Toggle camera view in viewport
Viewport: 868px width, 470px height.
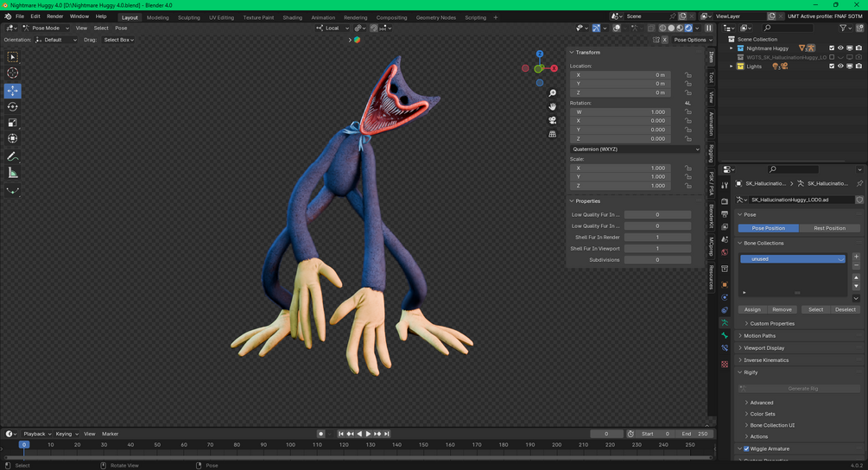pos(552,120)
